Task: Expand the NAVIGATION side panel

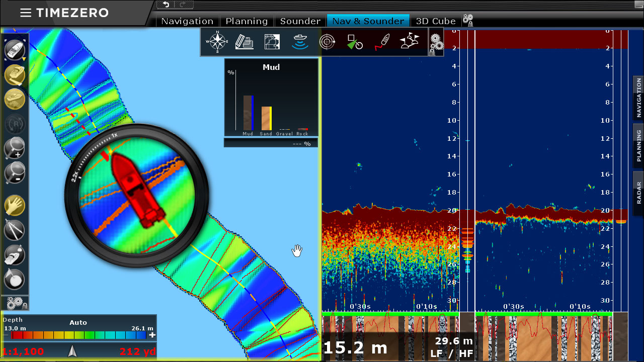Action: click(x=638, y=98)
